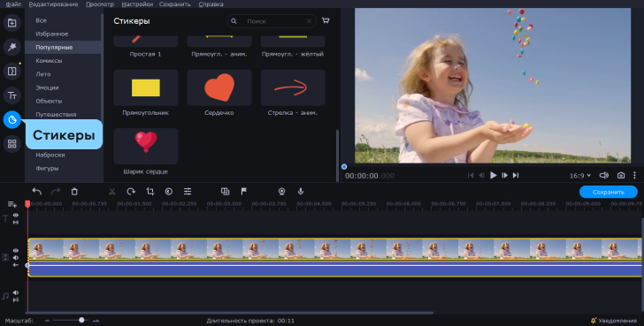Viewport: 644px width, 326px height.
Task: Click the timeline Масштаб zoom slider
Action: click(x=72, y=320)
